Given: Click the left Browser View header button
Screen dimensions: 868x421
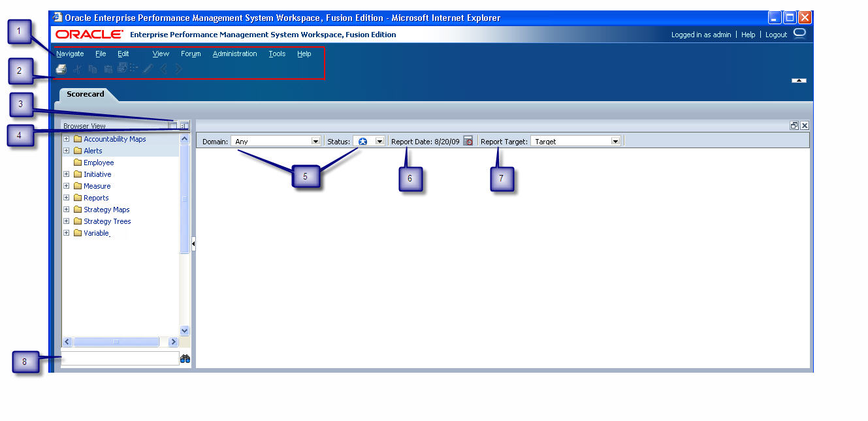Looking at the screenshot, I should 173,125.
